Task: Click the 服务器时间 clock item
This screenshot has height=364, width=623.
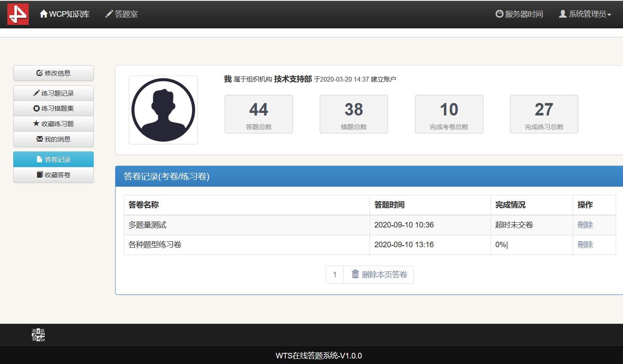Action: point(519,14)
